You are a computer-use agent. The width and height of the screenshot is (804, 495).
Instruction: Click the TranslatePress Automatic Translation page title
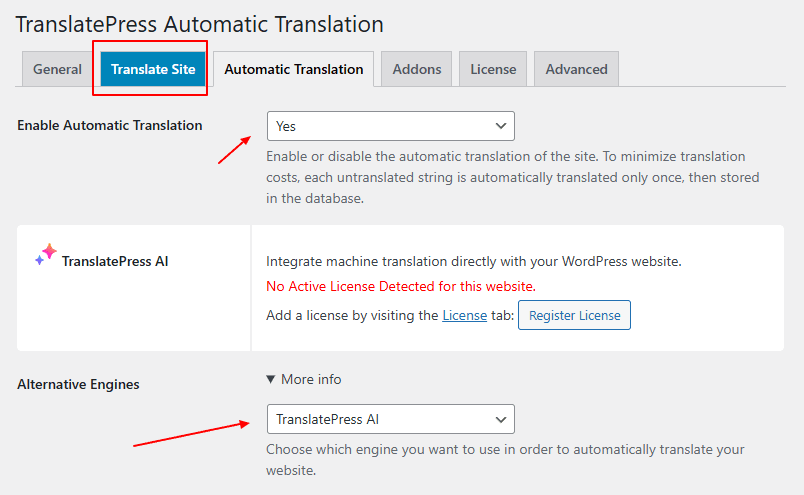click(x=199, y=24)
